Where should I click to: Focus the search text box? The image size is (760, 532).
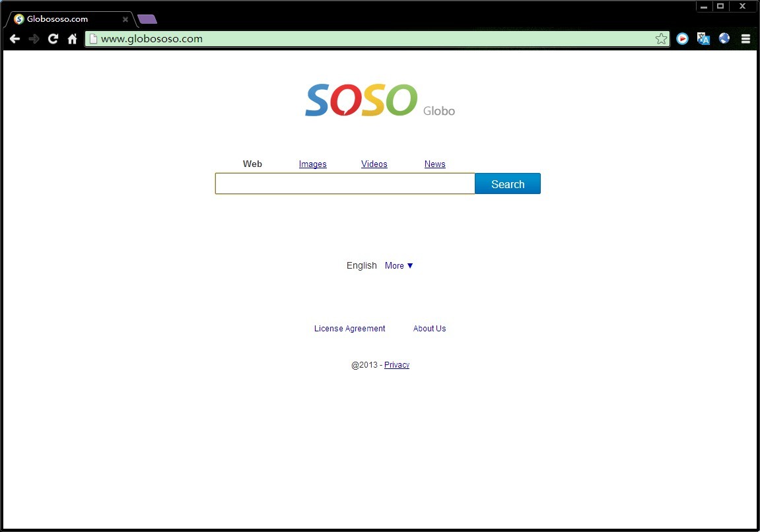point(345,183)
